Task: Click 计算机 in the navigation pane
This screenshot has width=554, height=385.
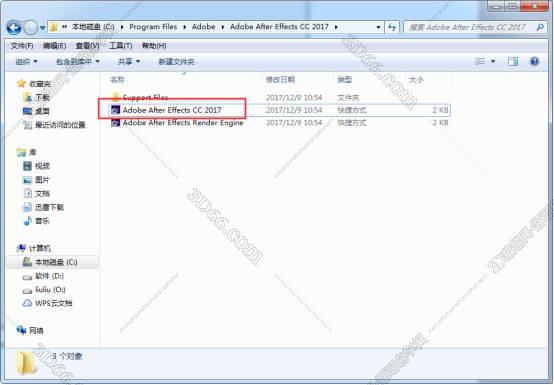Action: pos(40,248)
